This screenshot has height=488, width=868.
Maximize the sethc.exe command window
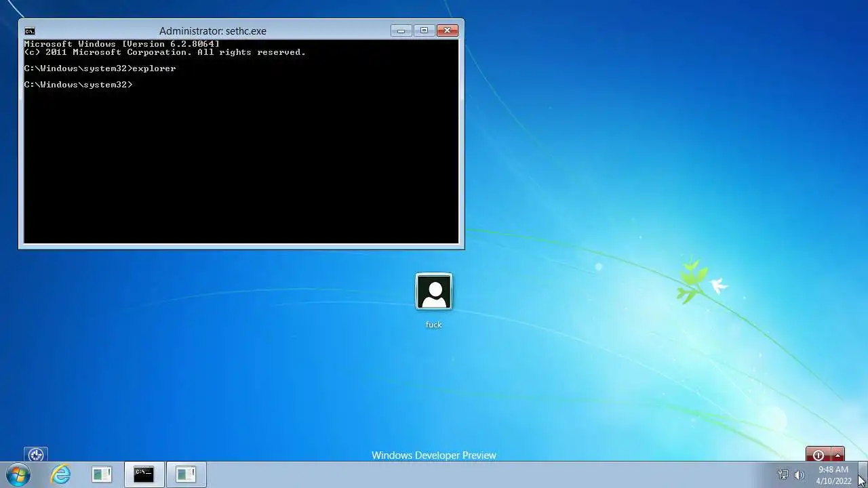click(x=424, y=30)
